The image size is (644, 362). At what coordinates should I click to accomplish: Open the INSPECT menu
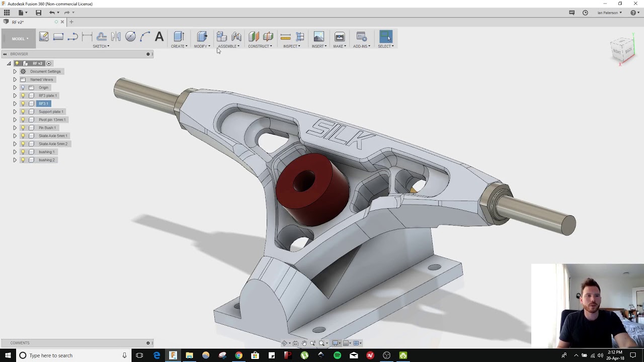[291, 46]
